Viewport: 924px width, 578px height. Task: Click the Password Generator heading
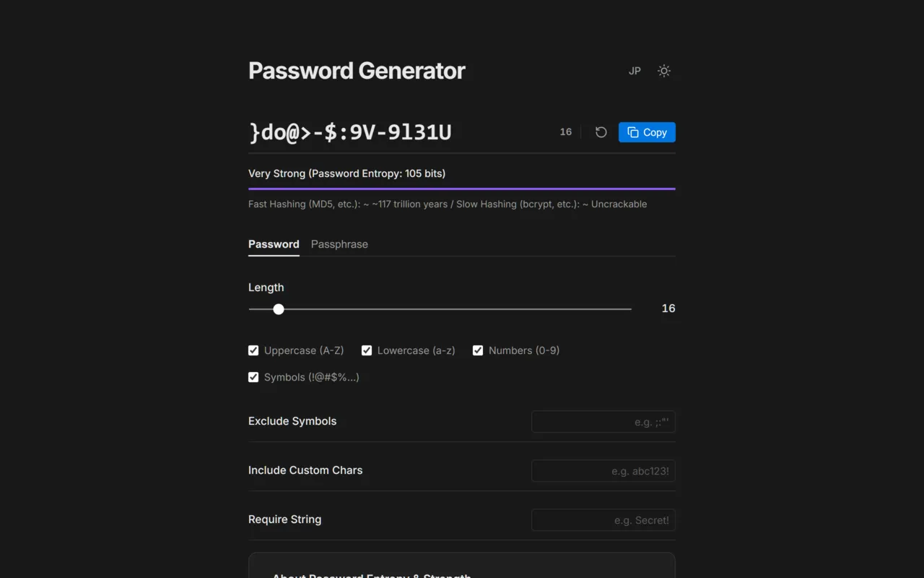pyautogui.click(x=357, y=71)
